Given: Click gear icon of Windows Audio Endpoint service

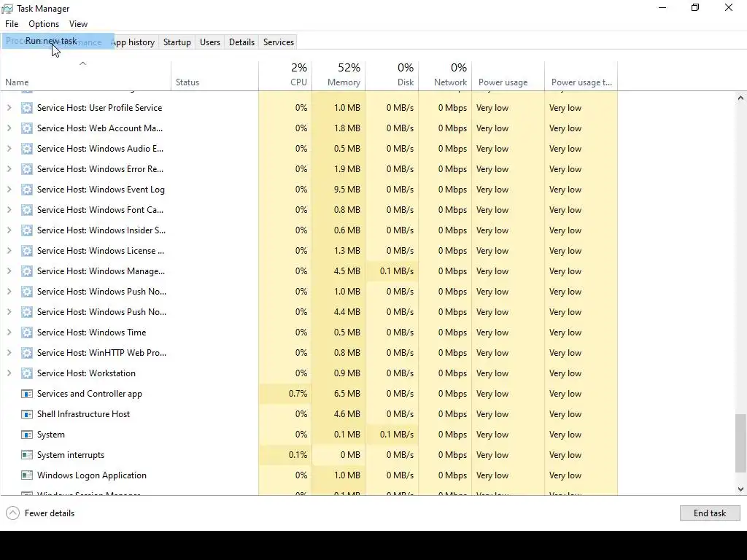Looking at the screenshot, I should [x=27, y=149].
